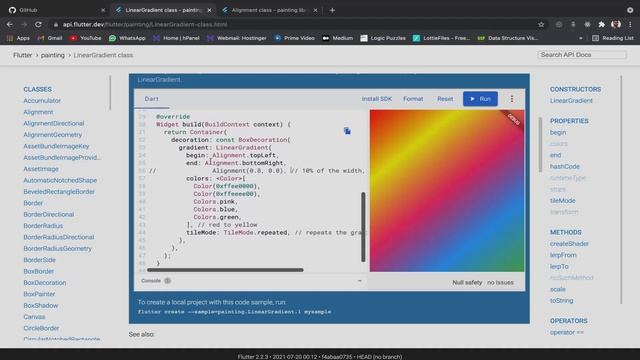Open the BorderRadius class link
The width and height of the screenshot is (640, 360).
coord(43,226)
